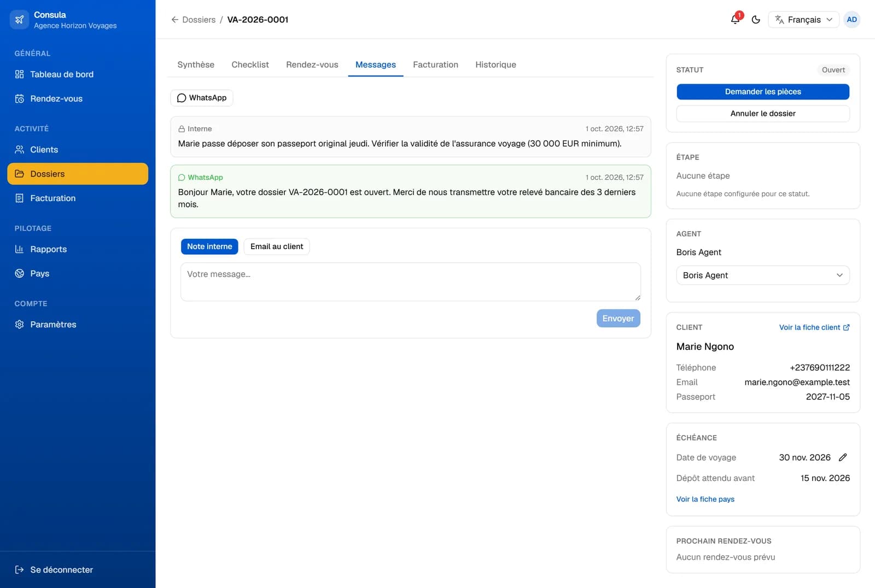Select Dossiers in the sidebar

pyautogui.click(x=78, y=174)
